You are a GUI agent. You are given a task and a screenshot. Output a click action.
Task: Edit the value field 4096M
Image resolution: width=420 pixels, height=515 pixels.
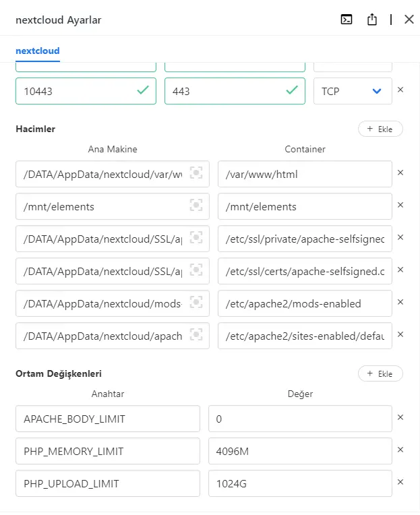pos(300,451)
